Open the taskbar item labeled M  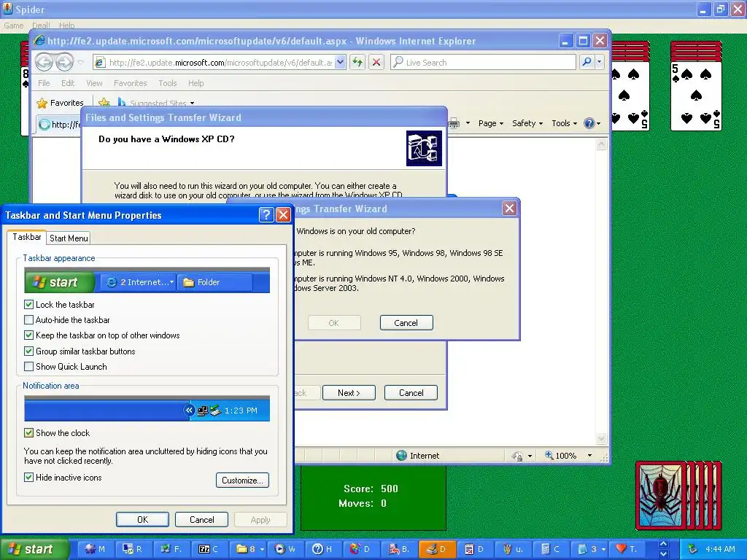coord(95,549)
